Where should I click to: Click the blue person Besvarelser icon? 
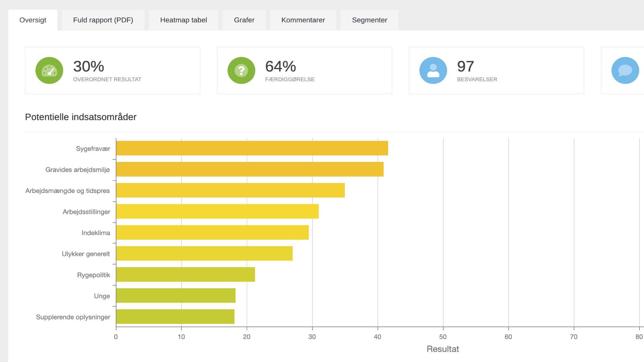pos(433,70)
